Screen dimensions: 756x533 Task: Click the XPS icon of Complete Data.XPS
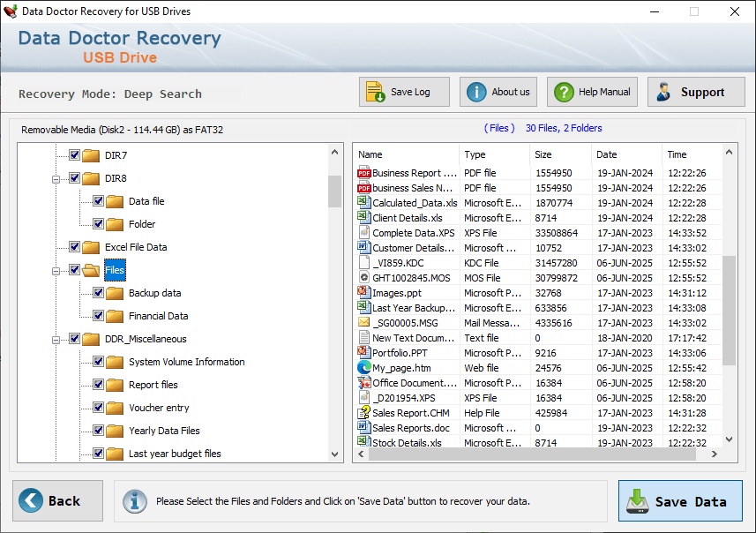click(364, 232)
